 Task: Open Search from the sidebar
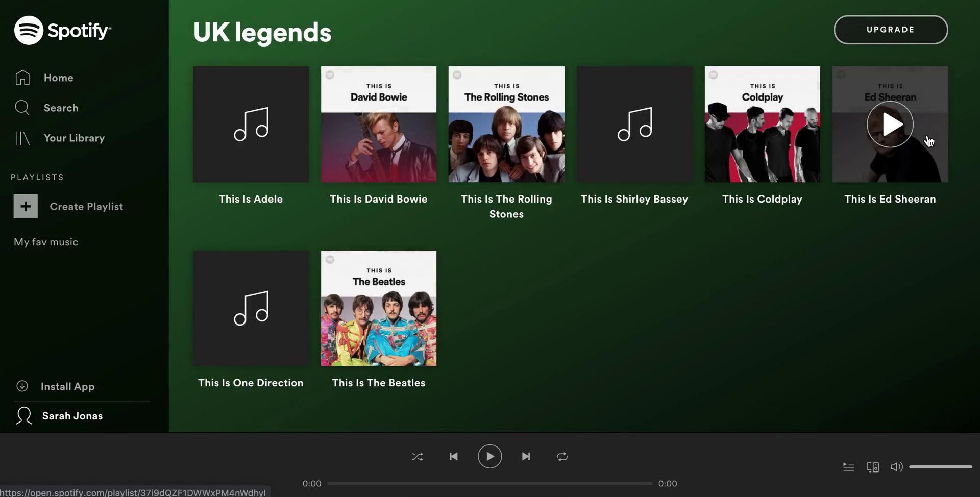coord(61,108)
